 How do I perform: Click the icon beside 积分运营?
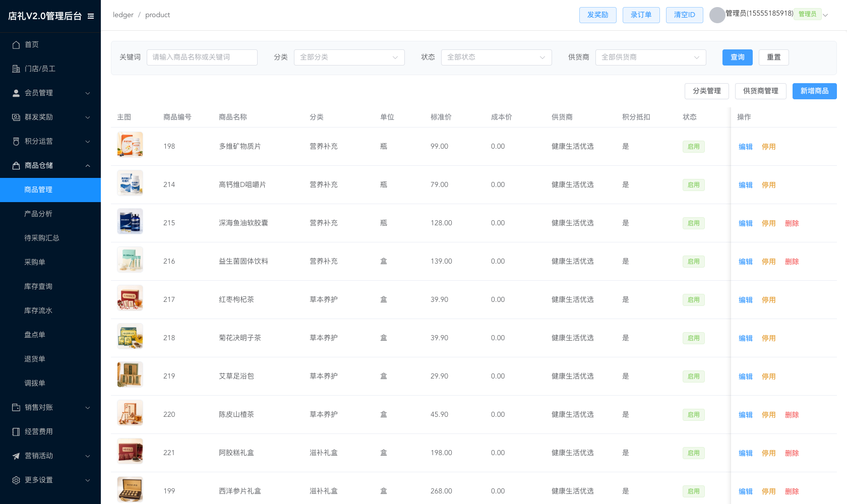tap(16, 141)
